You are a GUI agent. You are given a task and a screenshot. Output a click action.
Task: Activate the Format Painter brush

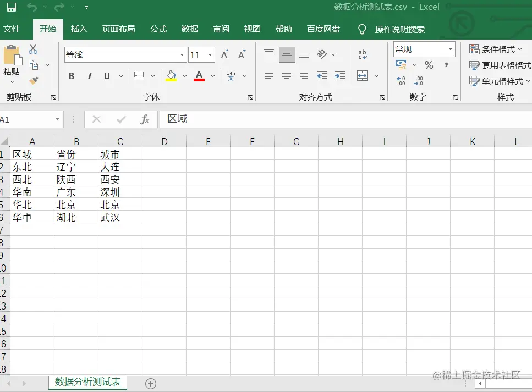click(x=34, y=80)
